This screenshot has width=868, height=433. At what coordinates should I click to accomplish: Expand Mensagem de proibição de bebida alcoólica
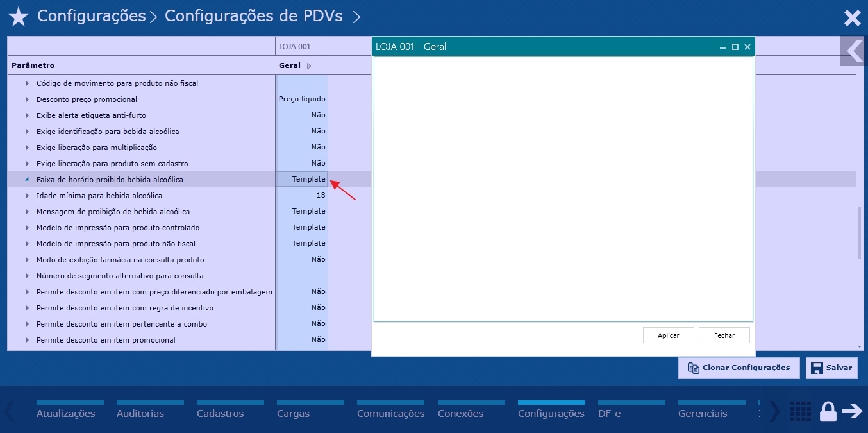click(x=28, y=212)
